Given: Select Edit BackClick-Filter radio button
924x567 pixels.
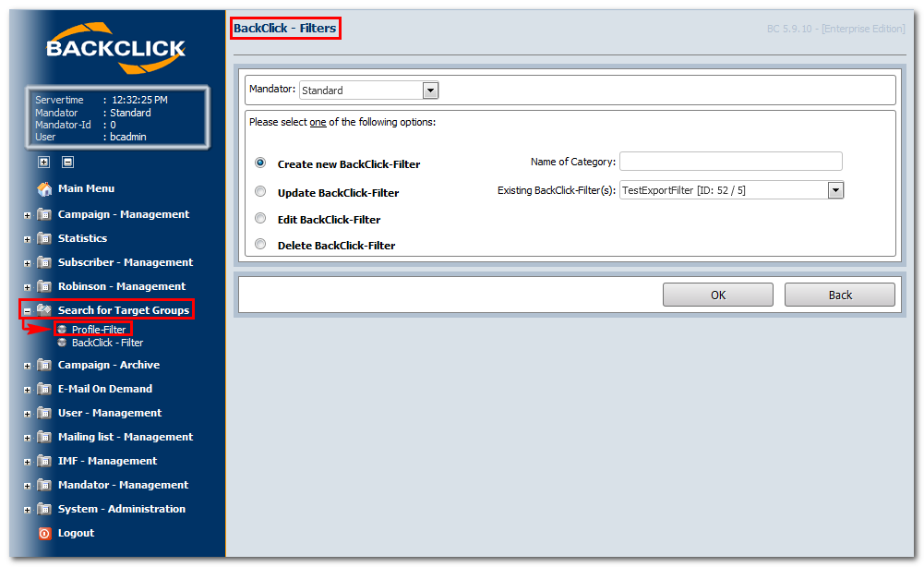Looking at the screenshot, I should pyautogui.click(x=260, y=218).
